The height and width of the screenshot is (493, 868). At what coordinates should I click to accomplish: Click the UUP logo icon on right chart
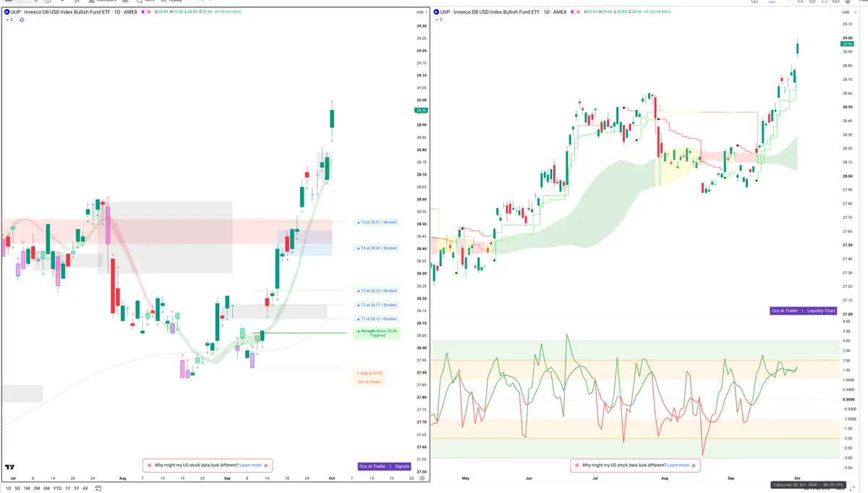coord(436,12)
